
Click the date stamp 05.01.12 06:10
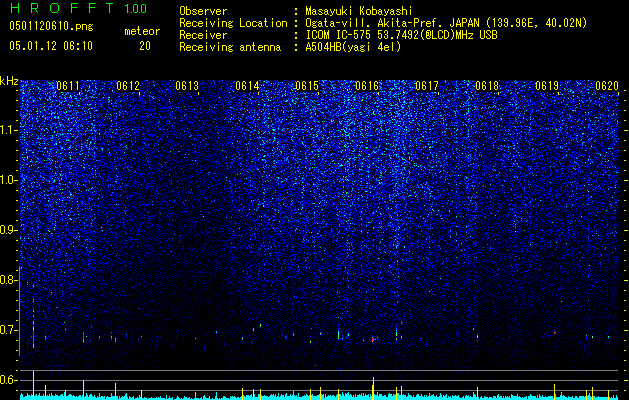point(51,46)
